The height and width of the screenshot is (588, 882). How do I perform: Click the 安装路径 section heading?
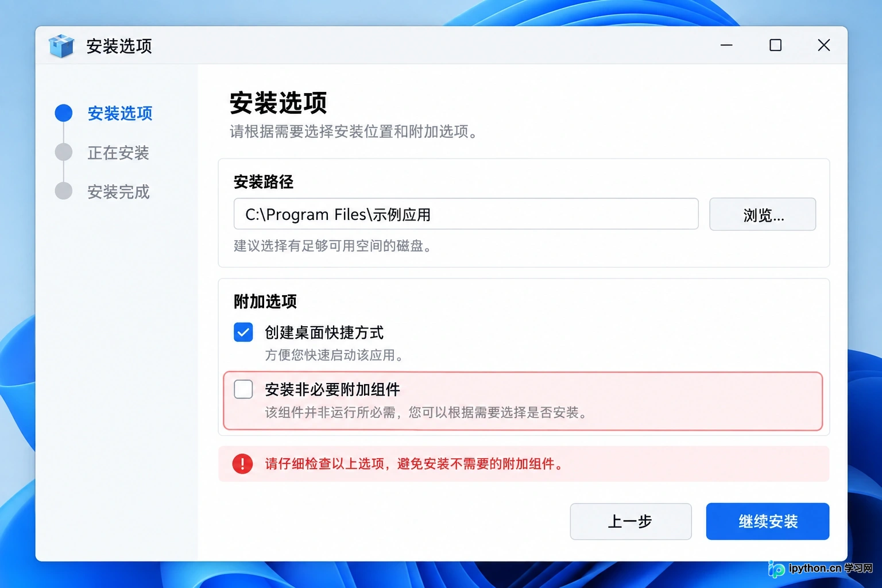pos(264,182)
